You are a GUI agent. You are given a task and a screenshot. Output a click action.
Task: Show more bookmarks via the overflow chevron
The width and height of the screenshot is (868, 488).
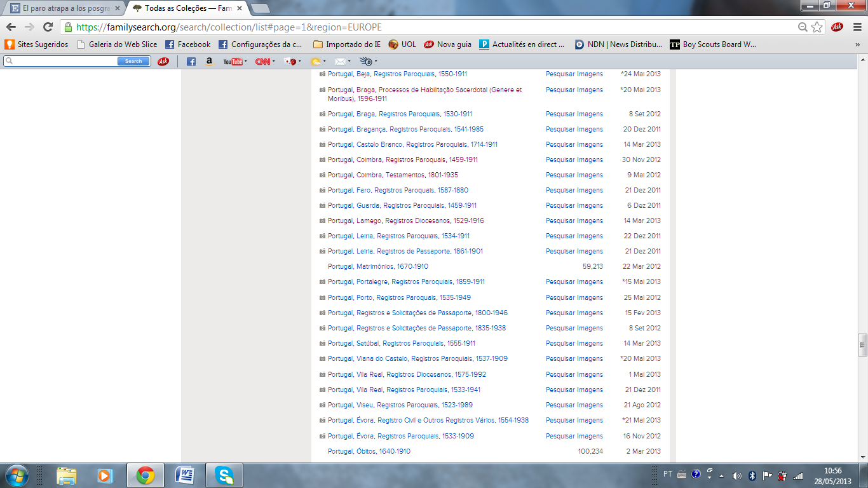(857, 44)
